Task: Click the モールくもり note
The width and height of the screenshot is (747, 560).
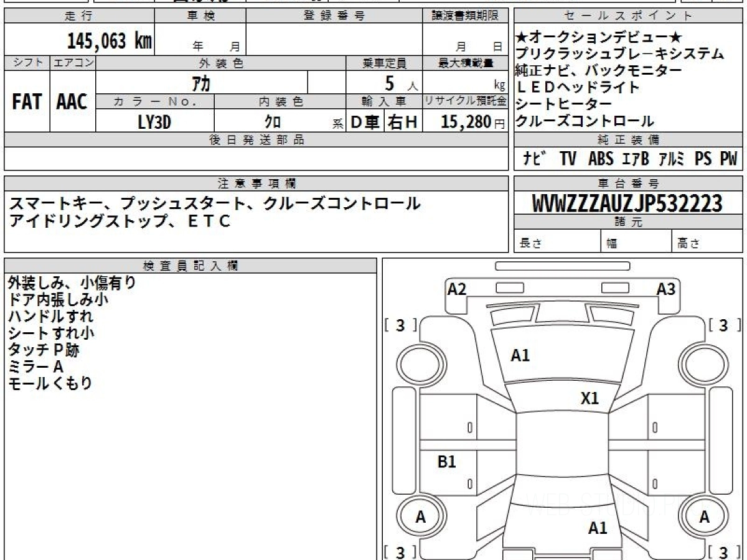Action: [x=50, y=383]
